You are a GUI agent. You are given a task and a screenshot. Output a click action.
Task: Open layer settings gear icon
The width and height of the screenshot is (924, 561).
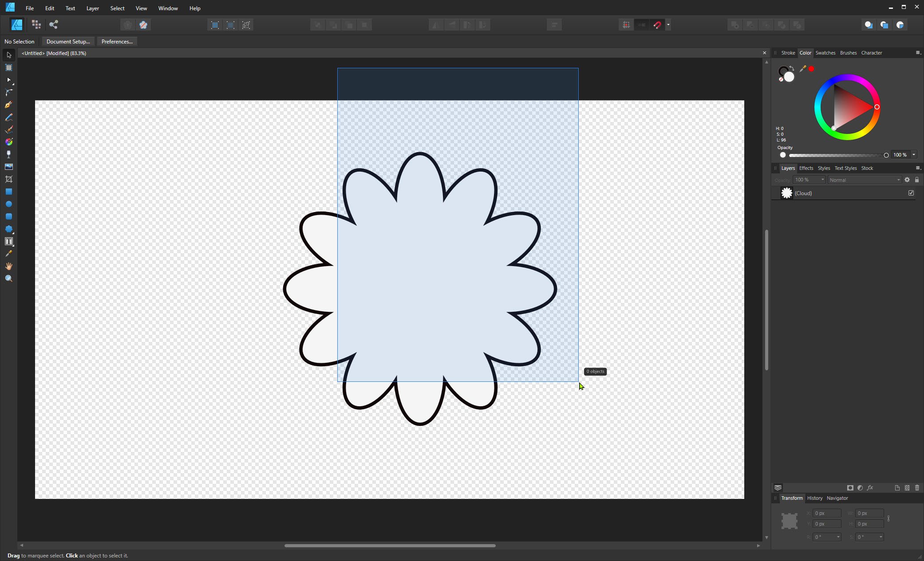[907, 180]
